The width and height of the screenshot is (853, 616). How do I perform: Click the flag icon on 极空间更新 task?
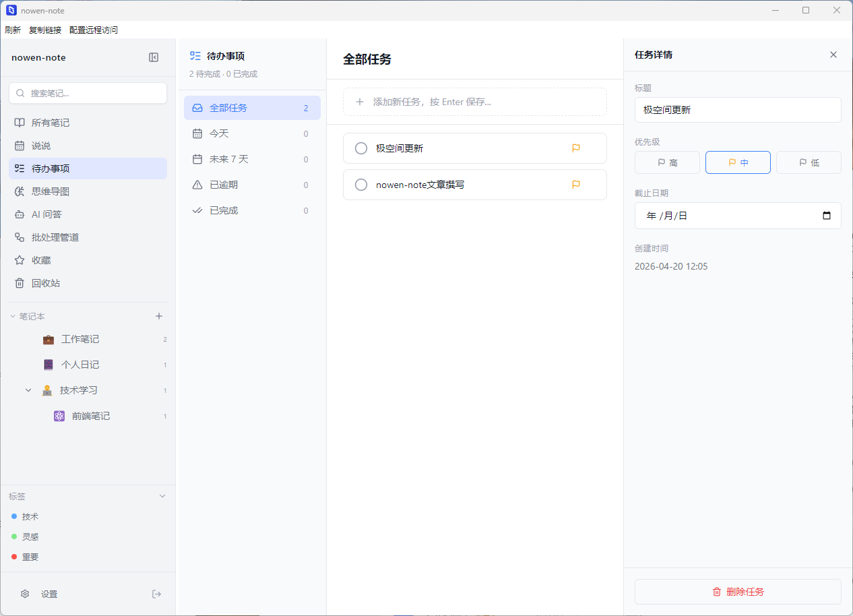tap(576, 148)
